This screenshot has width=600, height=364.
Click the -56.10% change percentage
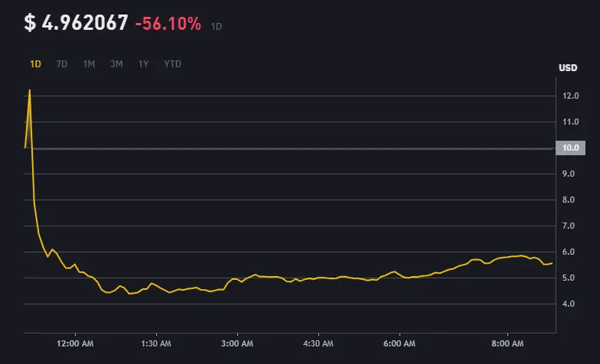(x=168, y=24)
